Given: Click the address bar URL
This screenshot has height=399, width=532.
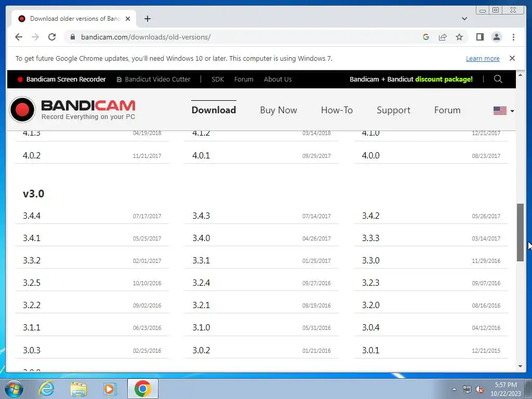Looking at the screenshot, I should tap(145, 37).
